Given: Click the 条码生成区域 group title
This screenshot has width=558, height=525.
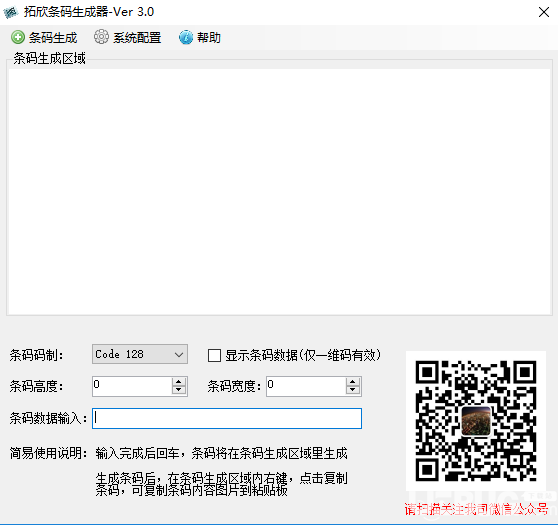Looking at the screenshot, I should [x=49, y=58].
